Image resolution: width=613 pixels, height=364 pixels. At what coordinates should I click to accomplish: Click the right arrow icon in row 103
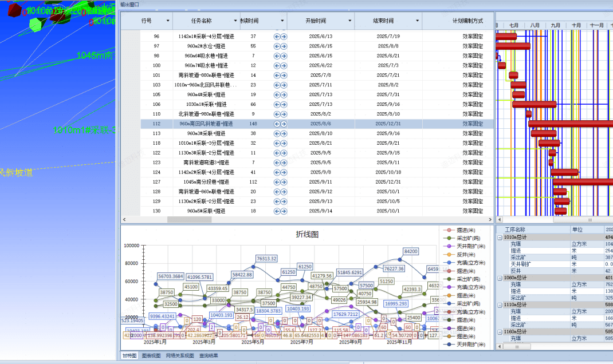[x=284, y=85]
